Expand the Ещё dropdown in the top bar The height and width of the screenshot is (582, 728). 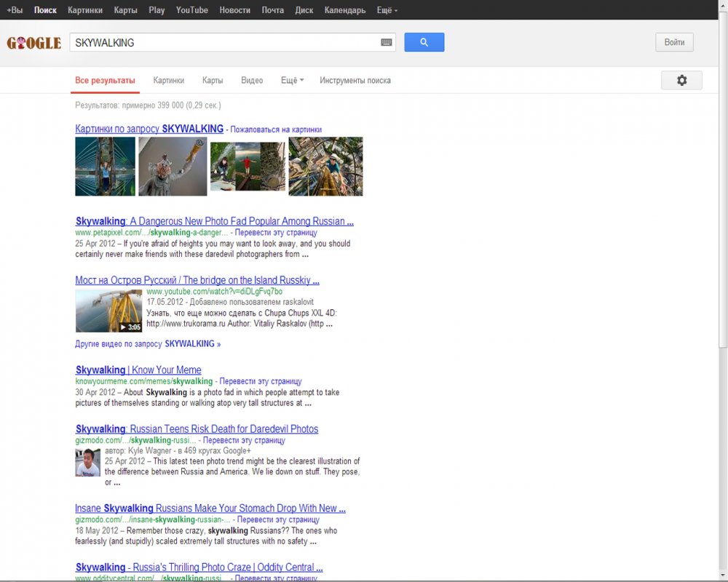point(385,10)
